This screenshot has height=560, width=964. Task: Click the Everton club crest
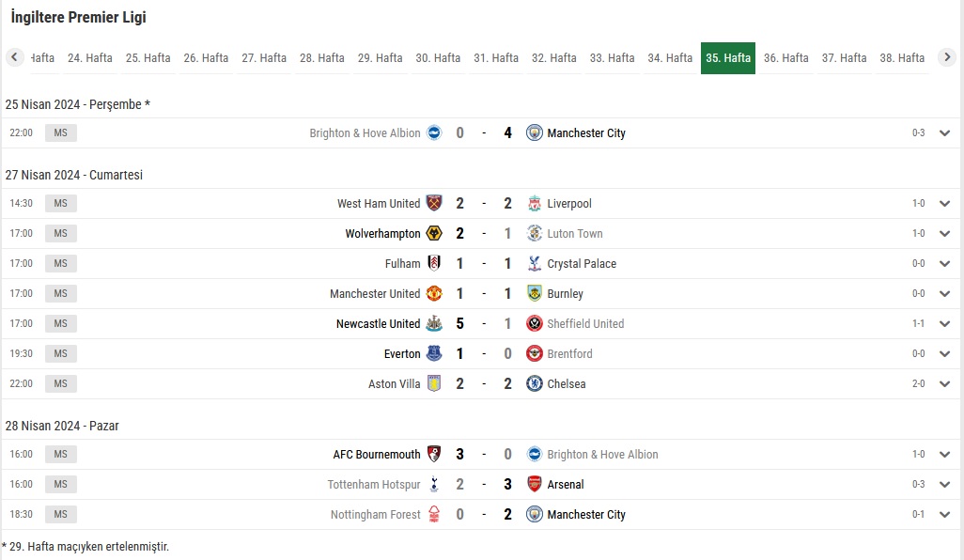pos(434,353)
